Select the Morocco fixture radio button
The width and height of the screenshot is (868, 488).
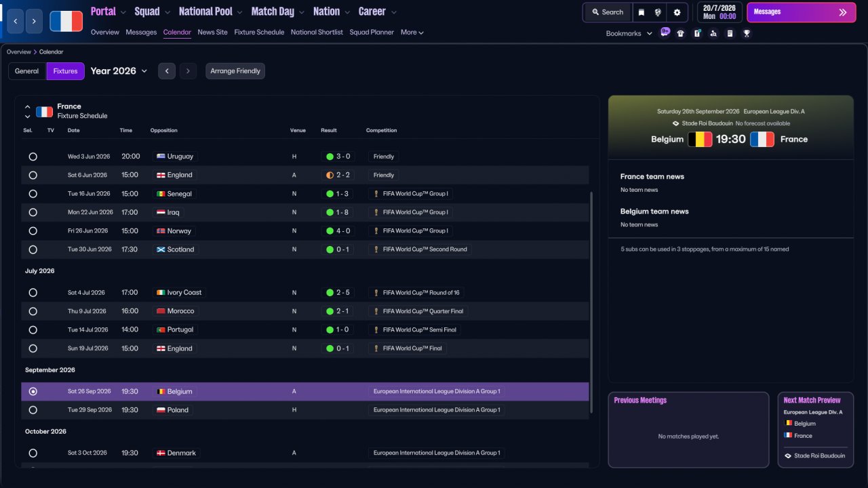tap(33, 311)
